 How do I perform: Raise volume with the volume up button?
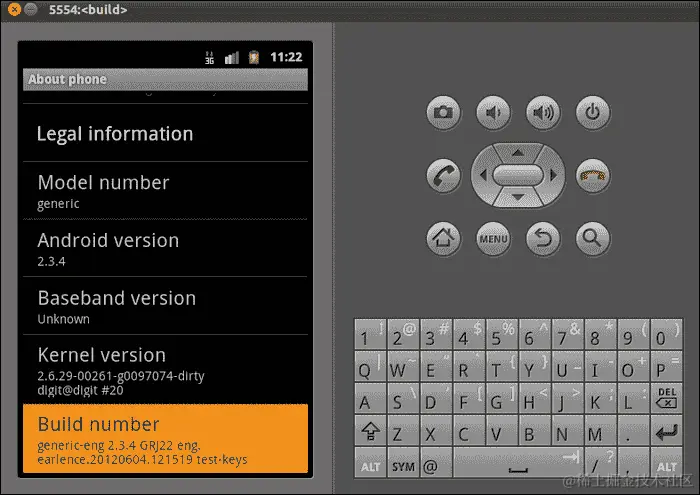(x=543, y=112)
